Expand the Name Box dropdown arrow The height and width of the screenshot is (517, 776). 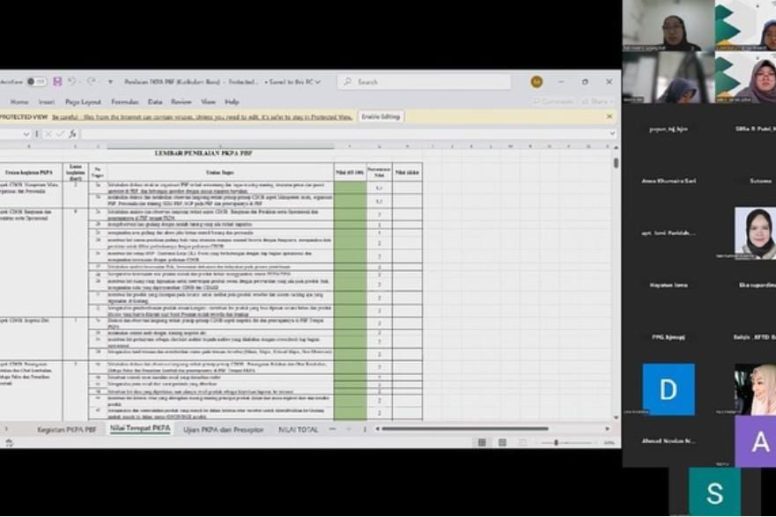26,134
